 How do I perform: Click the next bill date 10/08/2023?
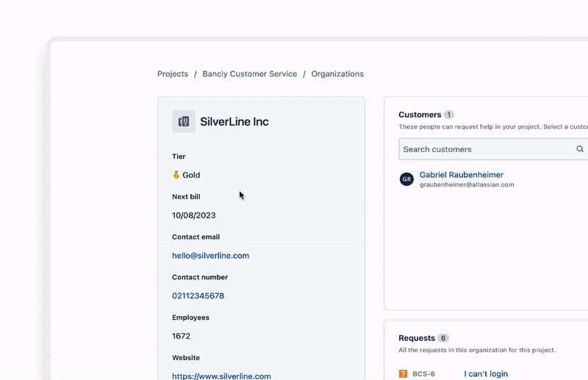point(194,215)
